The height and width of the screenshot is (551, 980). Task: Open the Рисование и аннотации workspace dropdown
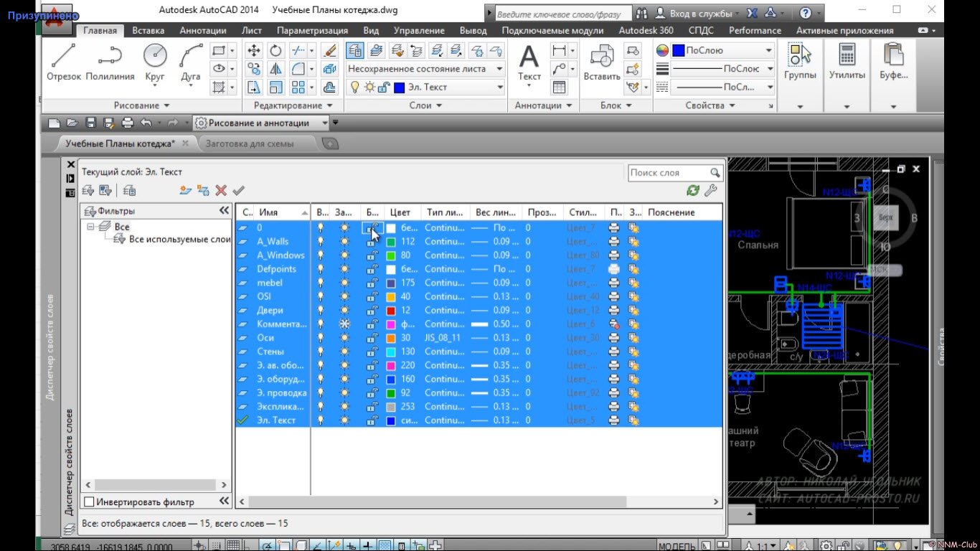pos(262,123)
